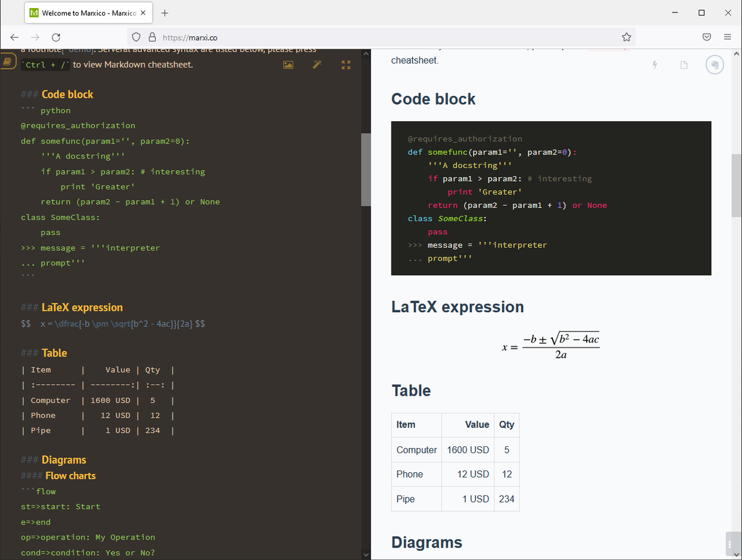Click the '234' quantity cell in preview table

(x=506, y=499)
